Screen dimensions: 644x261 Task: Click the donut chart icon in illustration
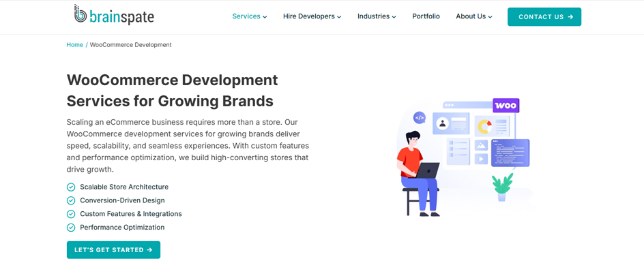[x=485, y=126]
